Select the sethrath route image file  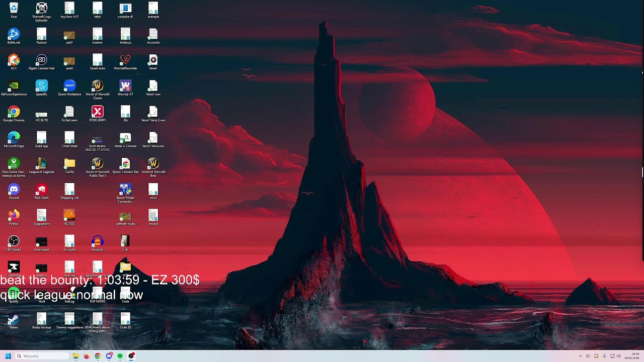125,217
